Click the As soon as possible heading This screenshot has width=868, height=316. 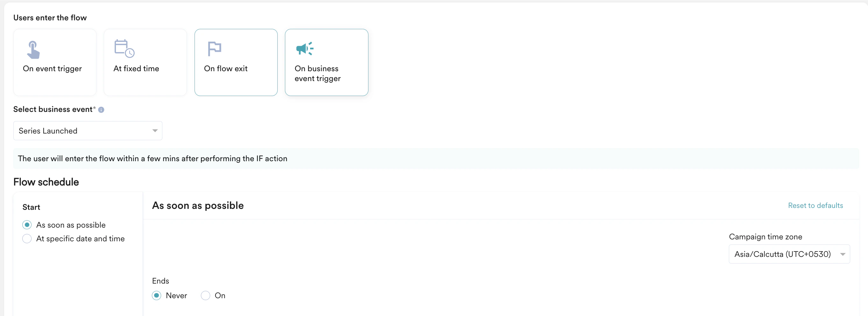pos(198,206)
